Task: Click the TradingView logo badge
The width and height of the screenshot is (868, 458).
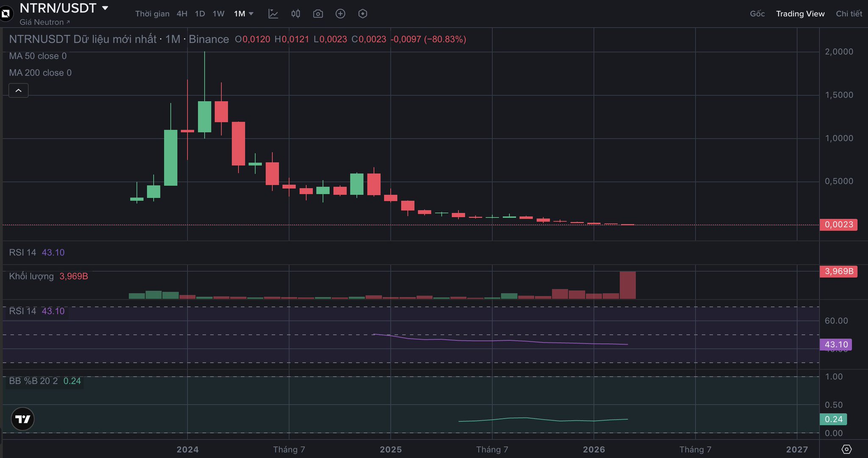Action: [x=22, y=419]
